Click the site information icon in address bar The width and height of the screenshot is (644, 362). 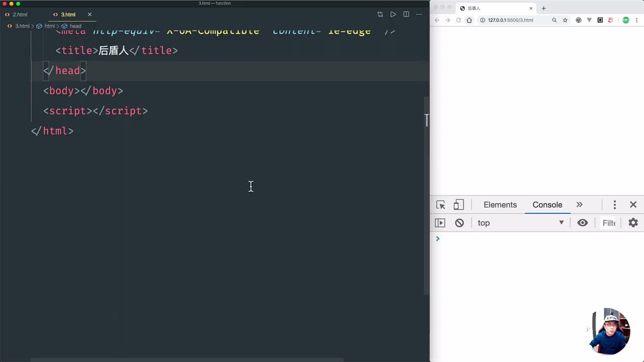click(x=482, y=20)
